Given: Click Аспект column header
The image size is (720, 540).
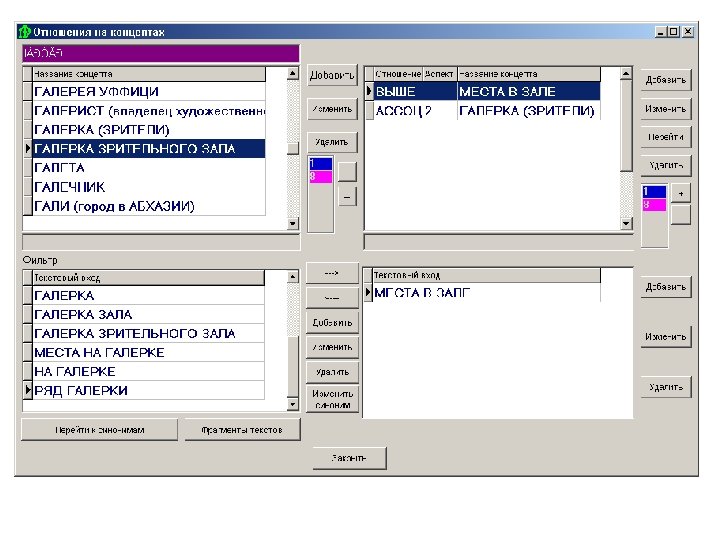Looking at the screenshot, I should point(439,74).
